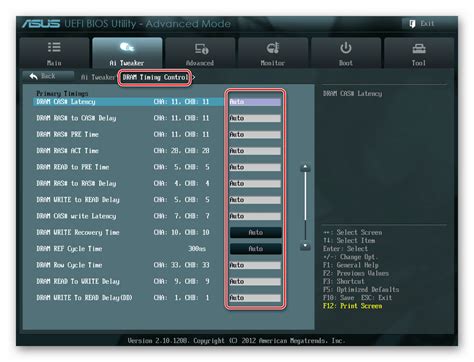Select DRAM READ To WRITE Delay label
The width and height of the screenshot is (474, 362).
click(x=78, y=281)
